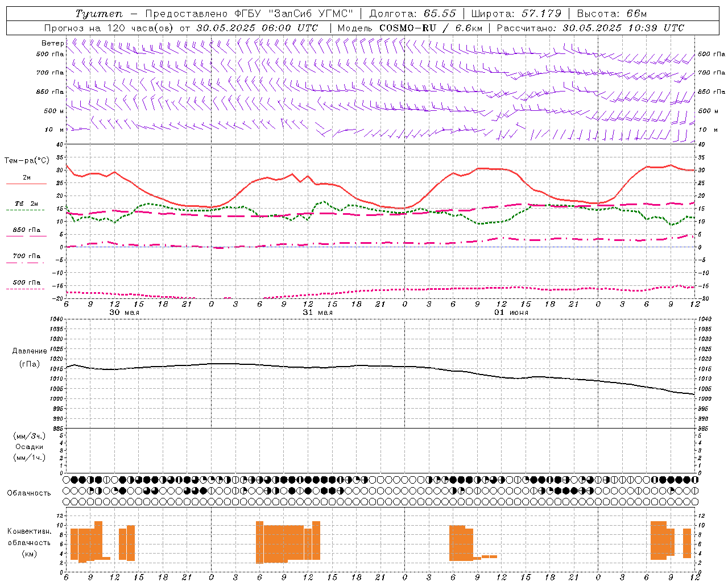
Task: Click the forecast start "30.05.2025 06:00 UTC" text
Action: [257, 28]
